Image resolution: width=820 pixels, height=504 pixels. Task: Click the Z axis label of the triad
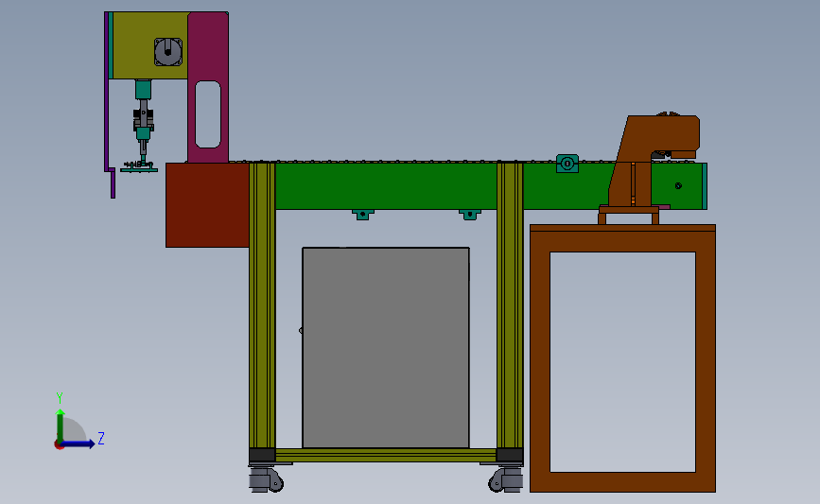point(101,438)
